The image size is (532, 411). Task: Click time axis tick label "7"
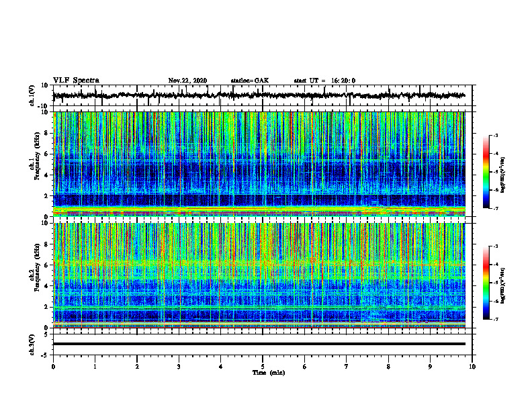tap(347, 367)
